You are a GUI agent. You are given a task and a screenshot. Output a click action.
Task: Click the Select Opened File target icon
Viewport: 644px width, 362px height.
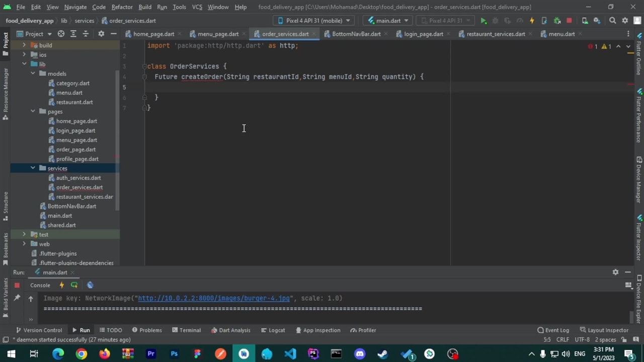[61, 34]
